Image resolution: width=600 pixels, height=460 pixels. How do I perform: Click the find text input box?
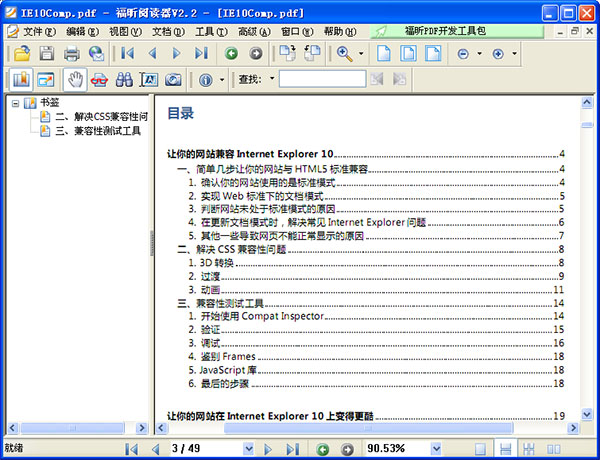[x=323, y=79]
